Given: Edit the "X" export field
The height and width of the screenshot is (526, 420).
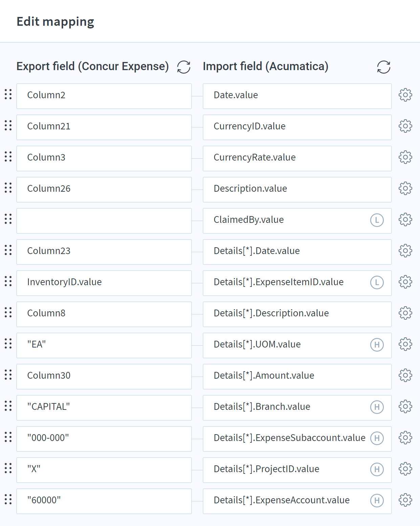Looking at the screenshot, I should (x=104, y=470).
